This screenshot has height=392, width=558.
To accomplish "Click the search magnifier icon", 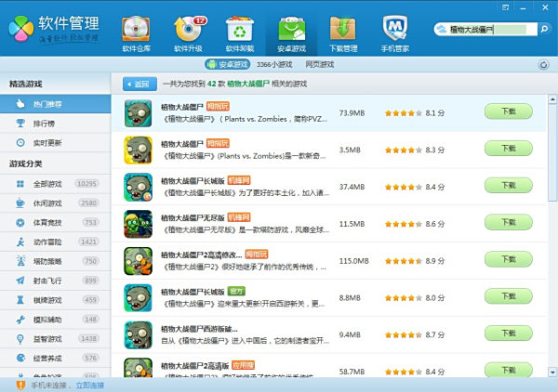I will (544, 29).
